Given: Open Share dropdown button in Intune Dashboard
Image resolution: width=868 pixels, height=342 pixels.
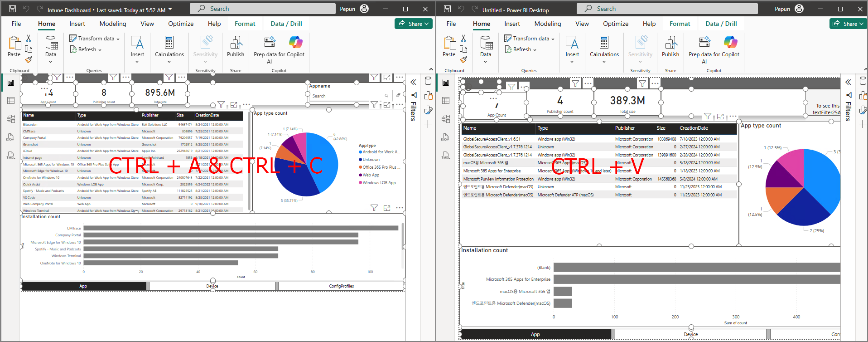Looking at the screenshot, I should (x=413, y=24).
